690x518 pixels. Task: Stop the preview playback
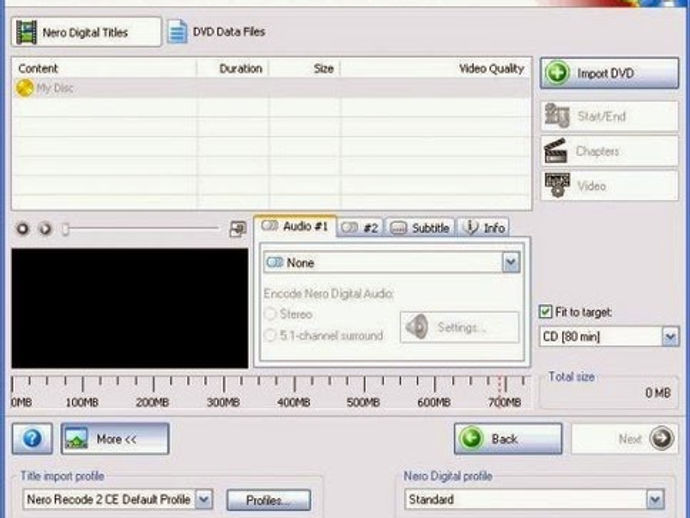pos(22,229)
